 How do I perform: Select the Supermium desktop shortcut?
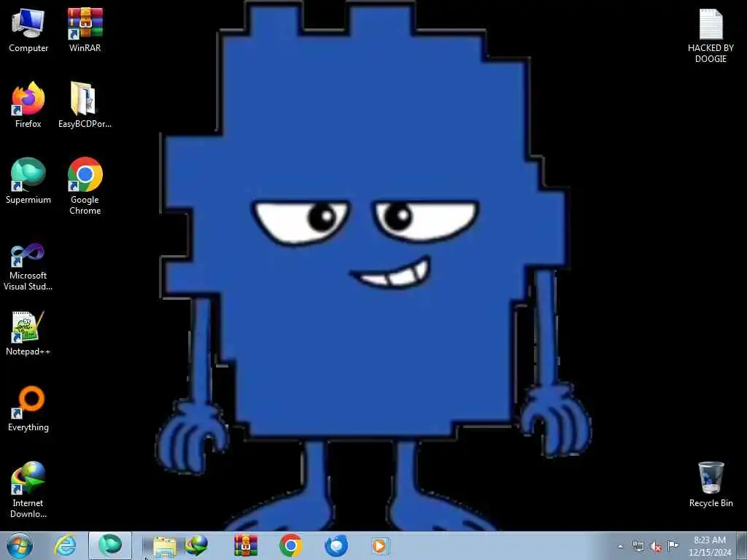click(x=28, y=182)
